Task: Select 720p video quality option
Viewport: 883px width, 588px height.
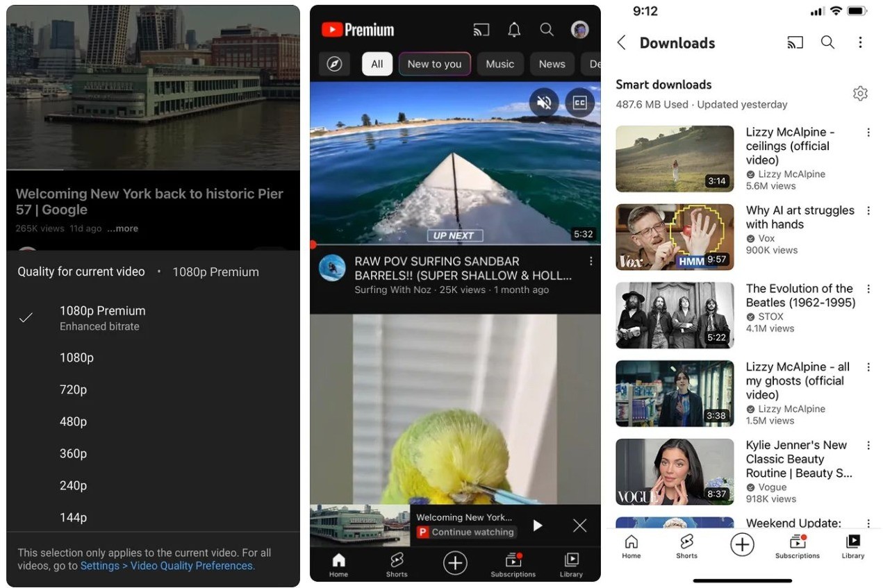Action: click(74, 390)
